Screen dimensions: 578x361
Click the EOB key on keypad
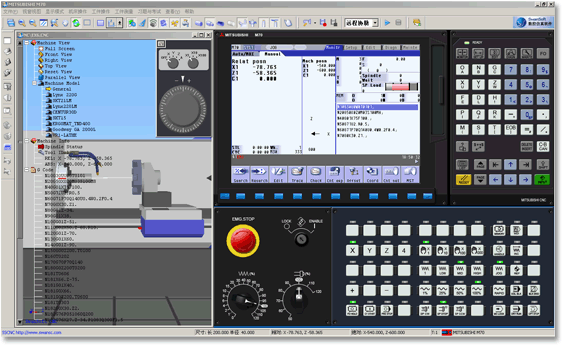(x=511, y=129)
